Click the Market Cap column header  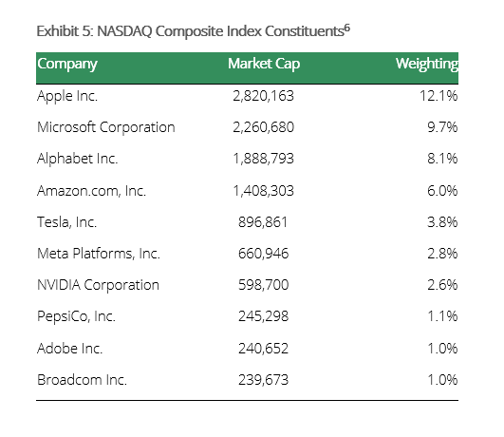click(x=264, y=64)
